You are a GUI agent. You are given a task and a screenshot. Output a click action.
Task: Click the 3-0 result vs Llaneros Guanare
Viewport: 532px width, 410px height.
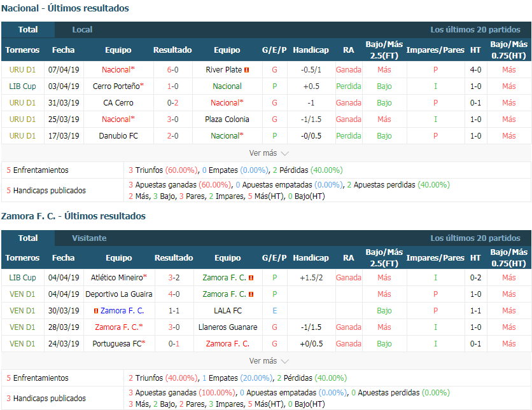click(174, 327)
